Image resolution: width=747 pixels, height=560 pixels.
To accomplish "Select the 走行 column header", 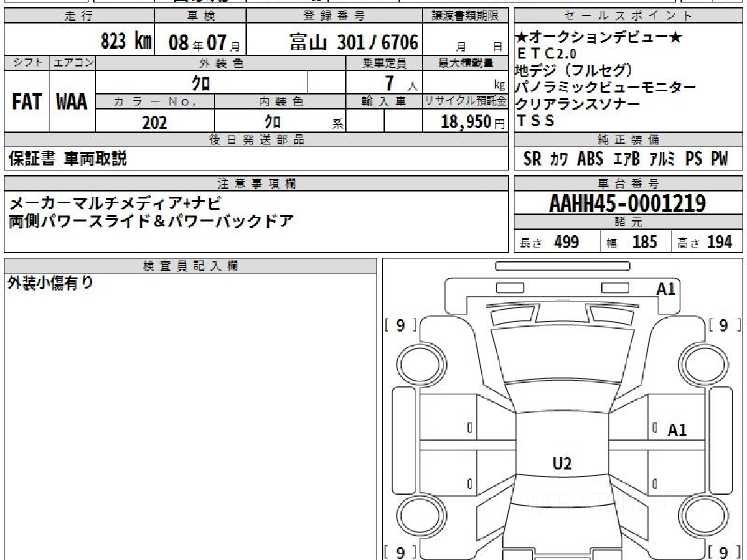I will coord(78,16).
